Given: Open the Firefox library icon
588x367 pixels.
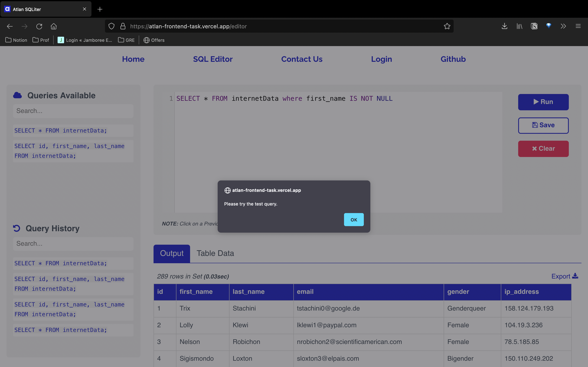Looking at the screenshot, I should (x=519, y=26).
